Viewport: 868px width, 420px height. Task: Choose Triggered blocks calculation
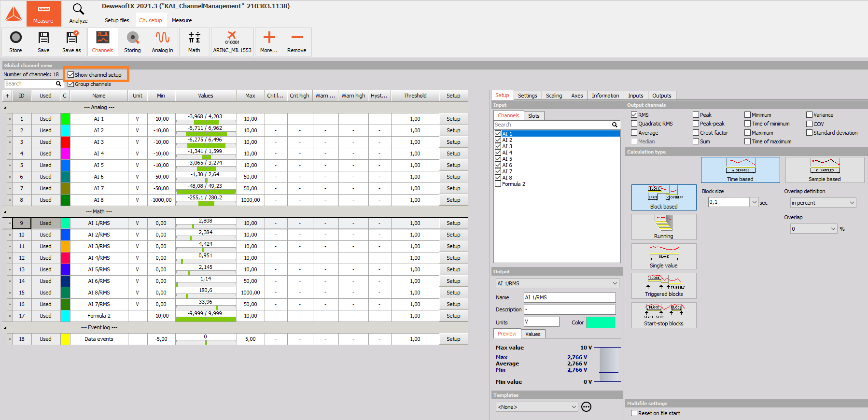(x=664, y=286)
